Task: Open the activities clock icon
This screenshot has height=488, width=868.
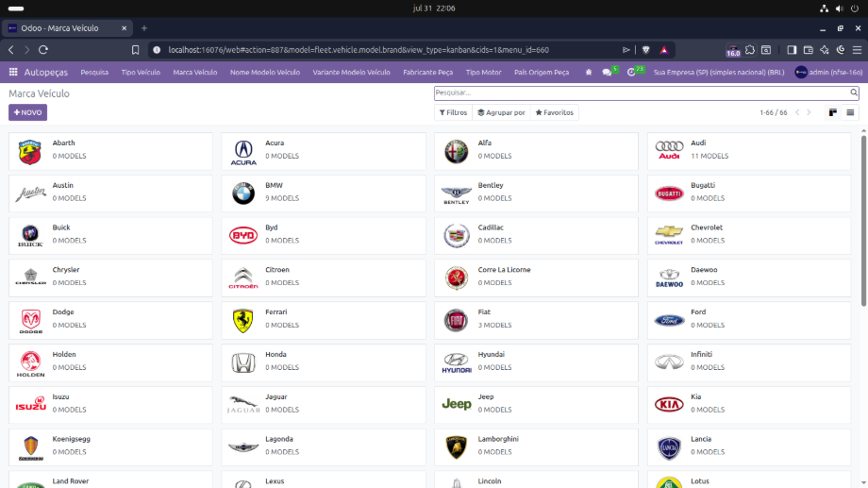Action: pos(631,72)
